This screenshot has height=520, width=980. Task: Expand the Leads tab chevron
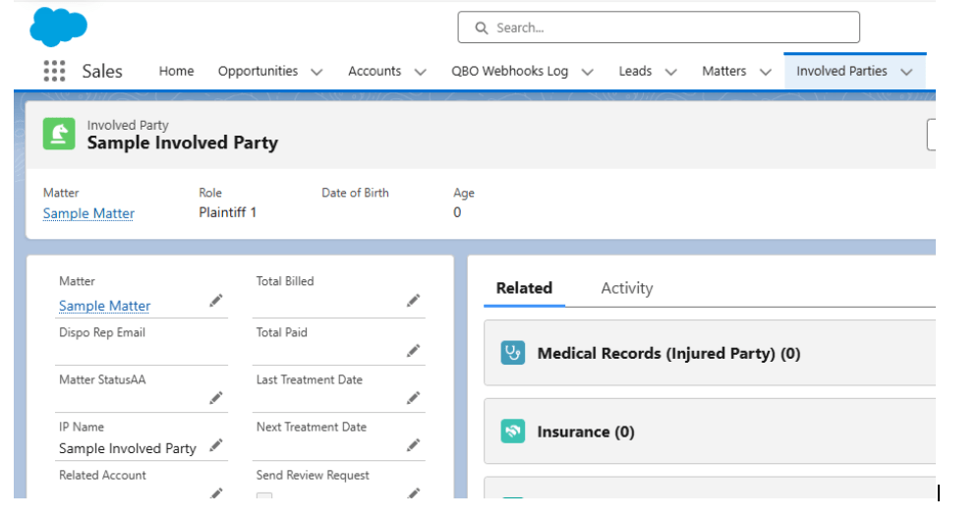(671, 72)
